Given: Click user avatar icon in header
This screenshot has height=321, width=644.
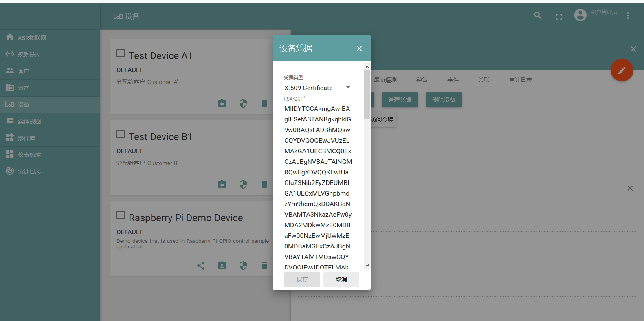Looking at the screenshot, I should [x=580, y=15].
